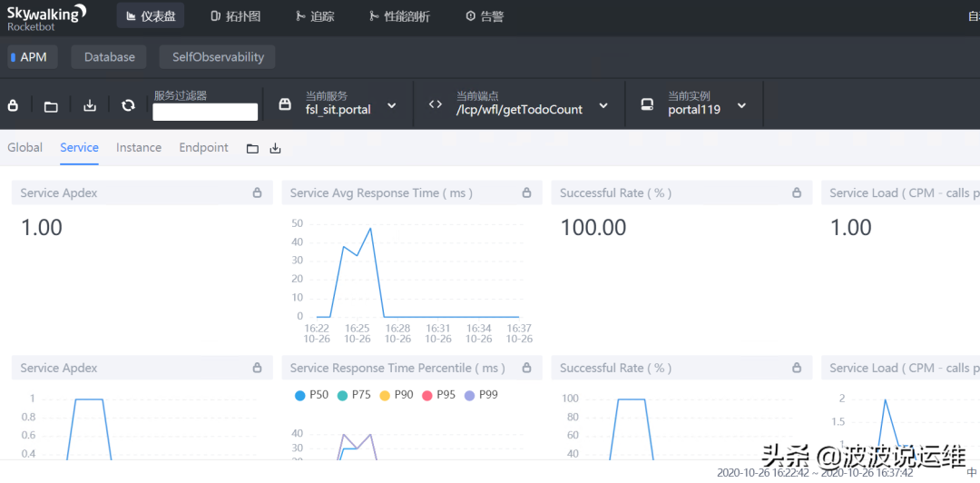Image resolution: width=980 pixels, height=483 pixels.
Task: Click the service filter input field
Action: [x=205, y=112]
